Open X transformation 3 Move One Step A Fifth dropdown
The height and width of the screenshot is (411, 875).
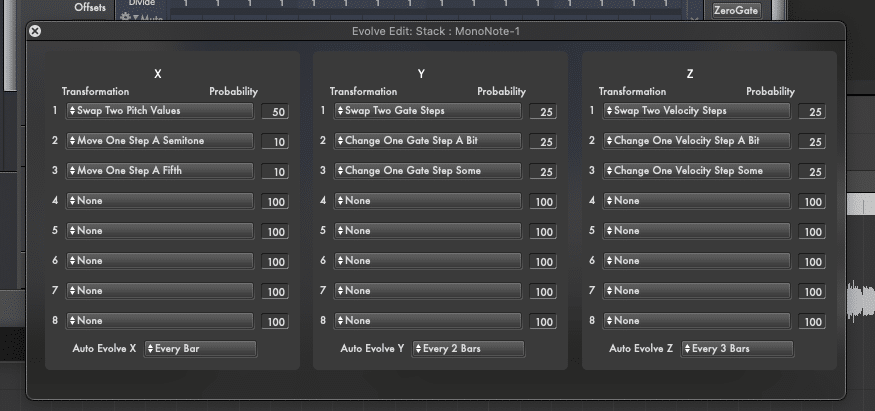pos(160,171)
